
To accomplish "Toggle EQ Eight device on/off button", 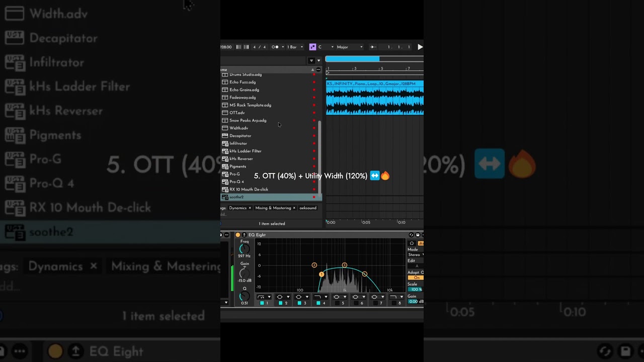I will click(x=238, y=235).
